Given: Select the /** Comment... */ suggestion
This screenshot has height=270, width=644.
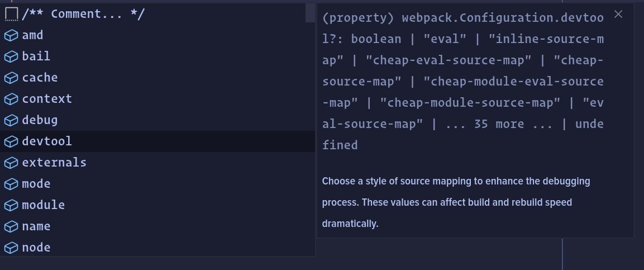Looking at the screenshot, I should (158, 14).
